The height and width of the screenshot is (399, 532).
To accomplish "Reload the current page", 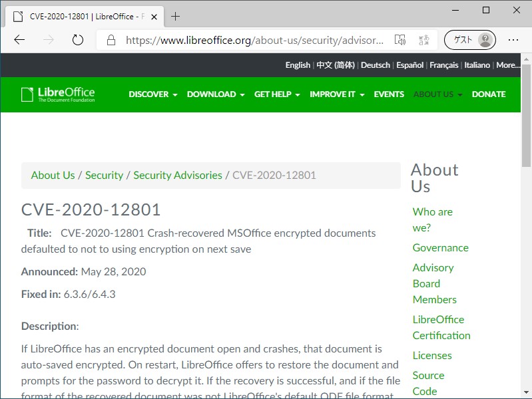I will 78,40.
